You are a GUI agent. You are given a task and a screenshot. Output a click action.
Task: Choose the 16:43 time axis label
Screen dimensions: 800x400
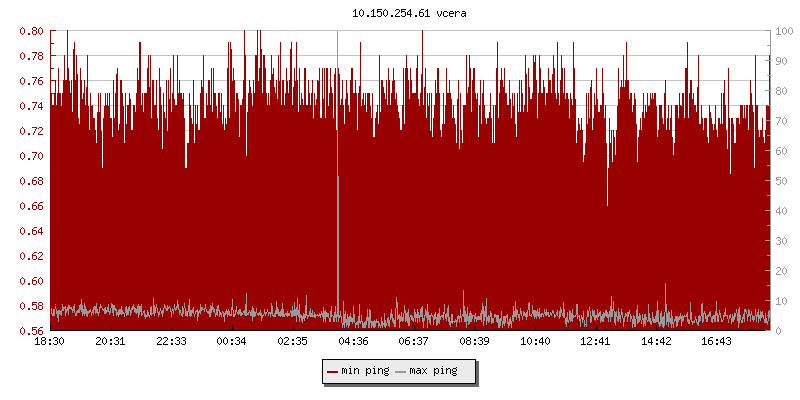point(717,342)
